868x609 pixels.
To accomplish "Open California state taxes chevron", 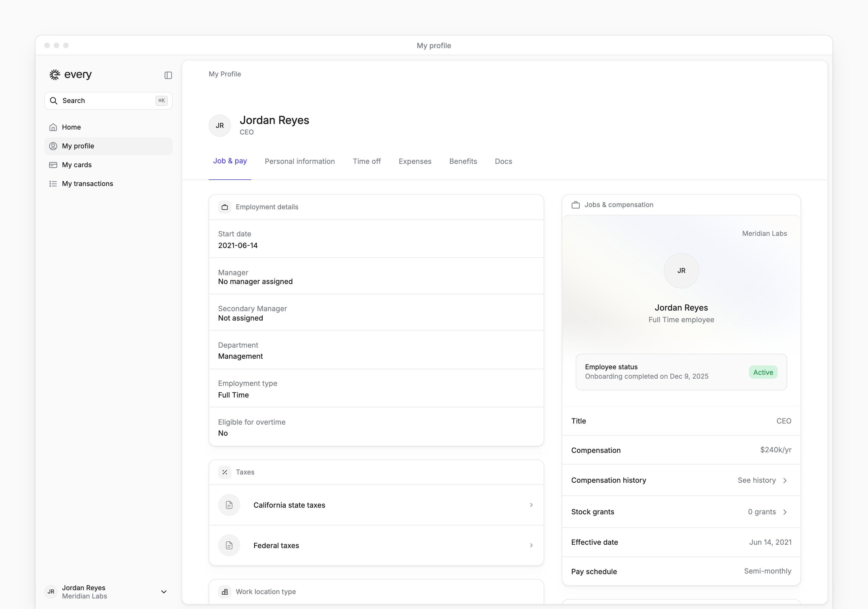I will pyautogui.click(x=531, y=505).
